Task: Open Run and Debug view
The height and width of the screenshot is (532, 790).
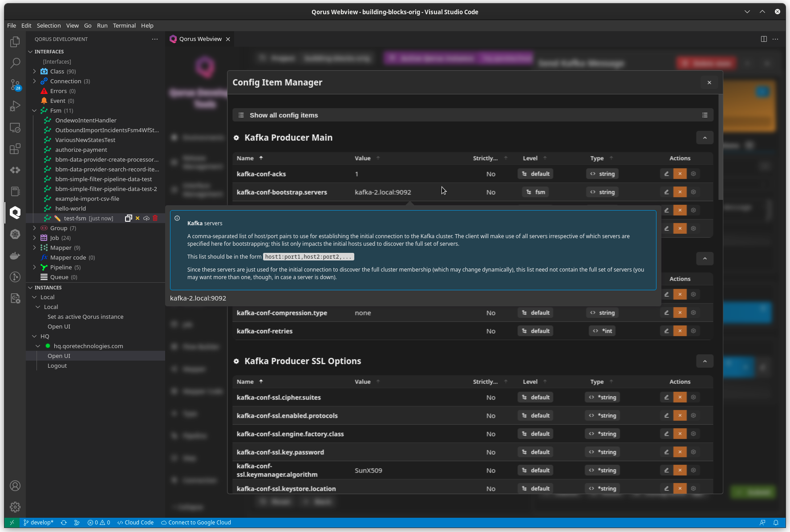Action: 15,106
